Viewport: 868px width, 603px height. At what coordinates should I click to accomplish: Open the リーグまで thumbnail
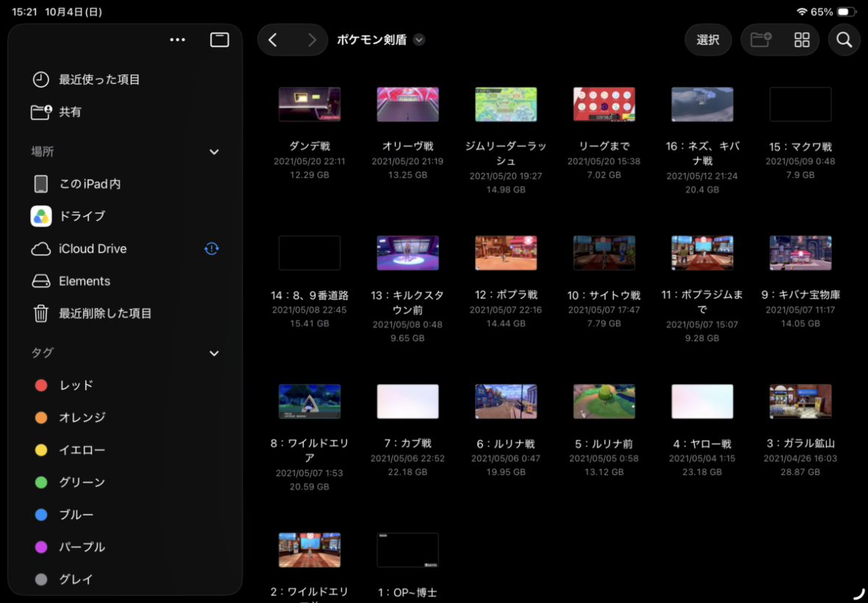coord(604,104)
